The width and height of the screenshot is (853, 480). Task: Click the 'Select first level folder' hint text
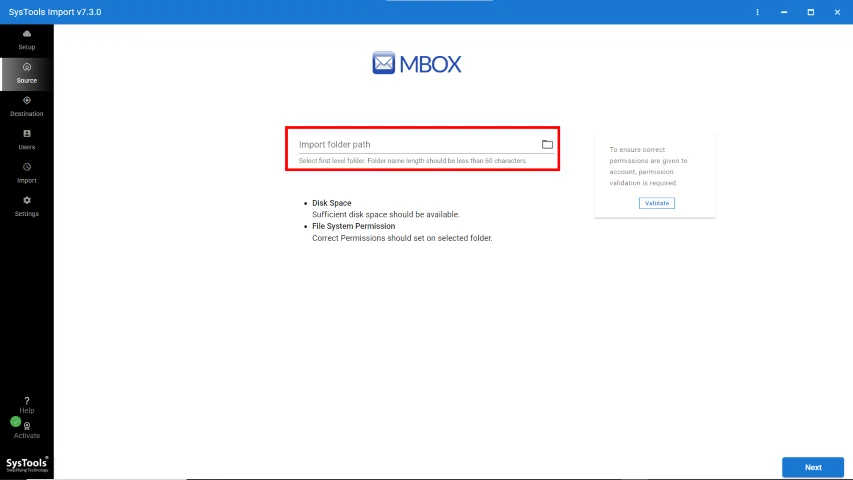tap(413, 161)
